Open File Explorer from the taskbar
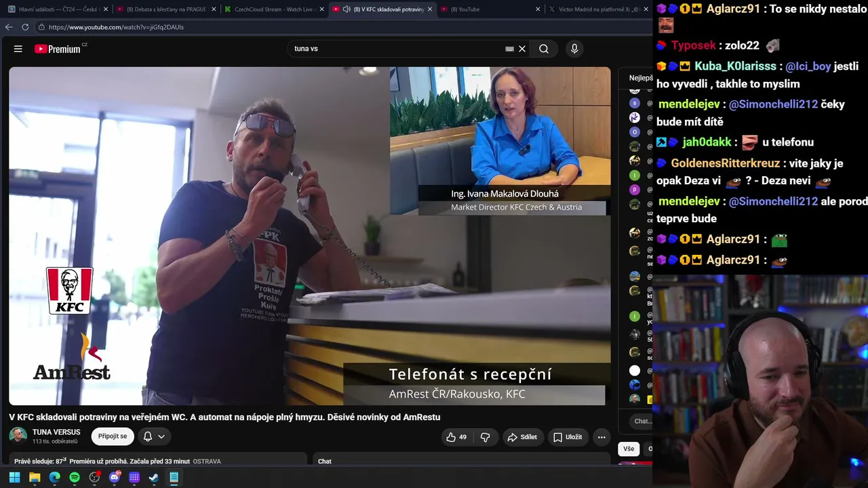 click(x=35, y=477)
